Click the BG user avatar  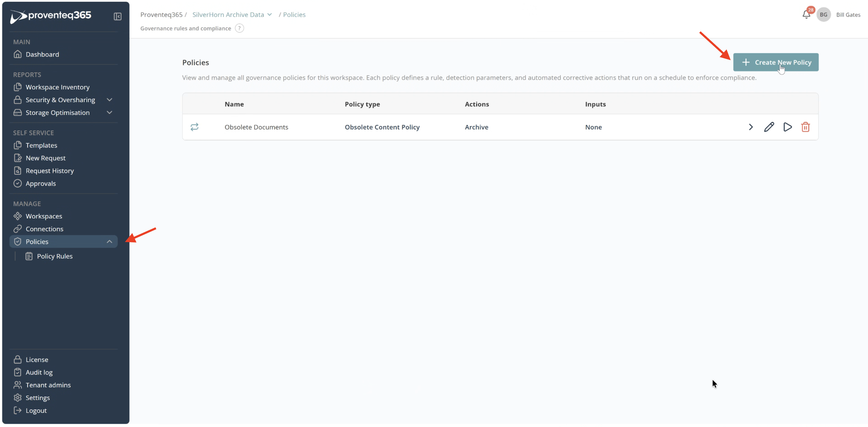click(x=824, y=14)
